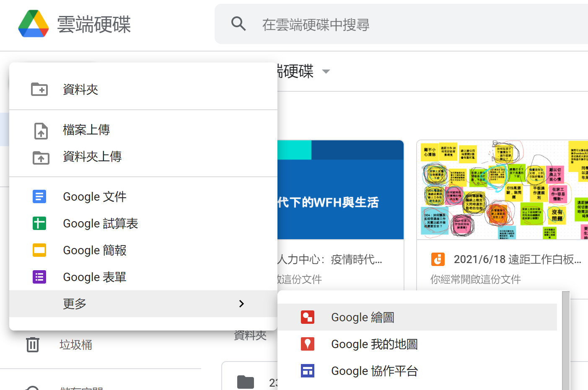
Task: Create a new Google 簡報
Action: click(x=143, y=250)
